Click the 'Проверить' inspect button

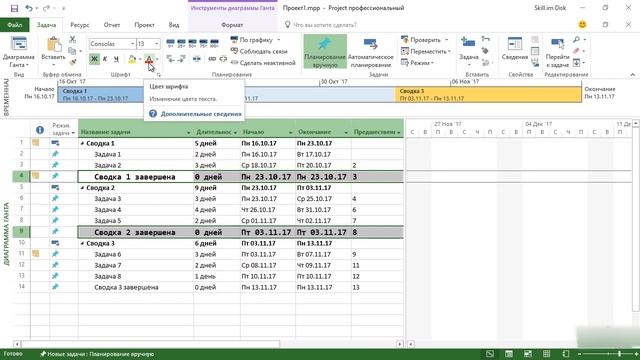pyautogui.click(x=424, y=40)
